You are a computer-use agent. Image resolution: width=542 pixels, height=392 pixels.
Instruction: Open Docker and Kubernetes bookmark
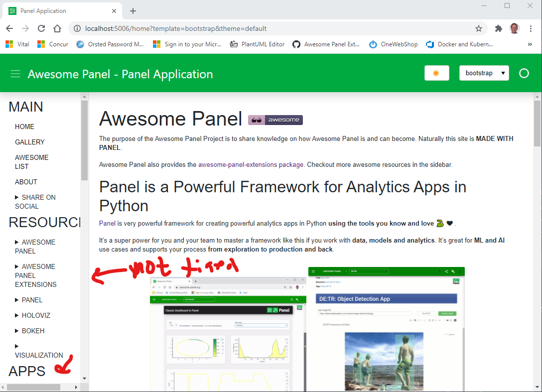coord(460,44)
